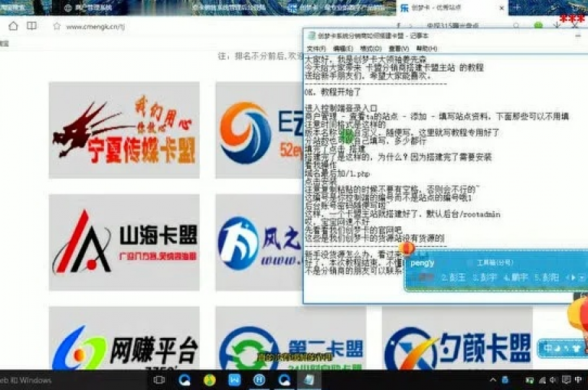The height and width of the screenshot is (390, 588).
Task: Open the browser reading view book icon
Action: (32, 26)
